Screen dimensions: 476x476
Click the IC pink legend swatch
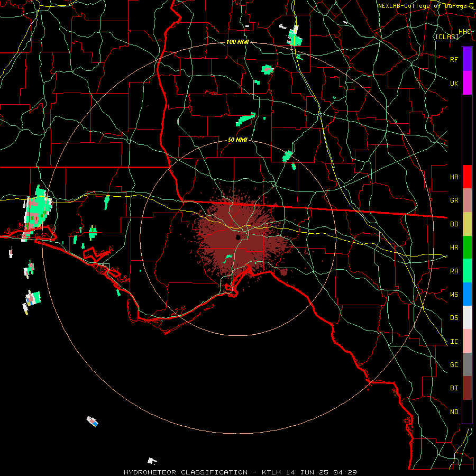pyautogui.click(x=467, y=341)
